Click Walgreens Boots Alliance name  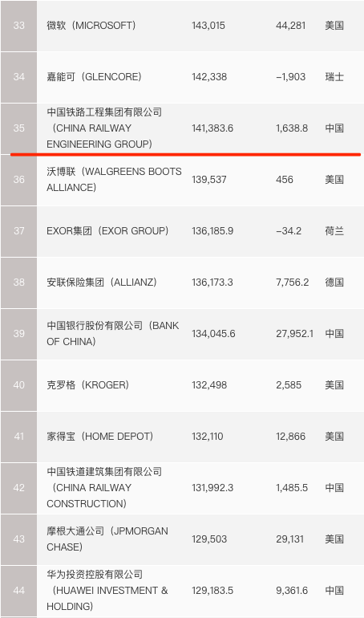(x=114, y=179)
